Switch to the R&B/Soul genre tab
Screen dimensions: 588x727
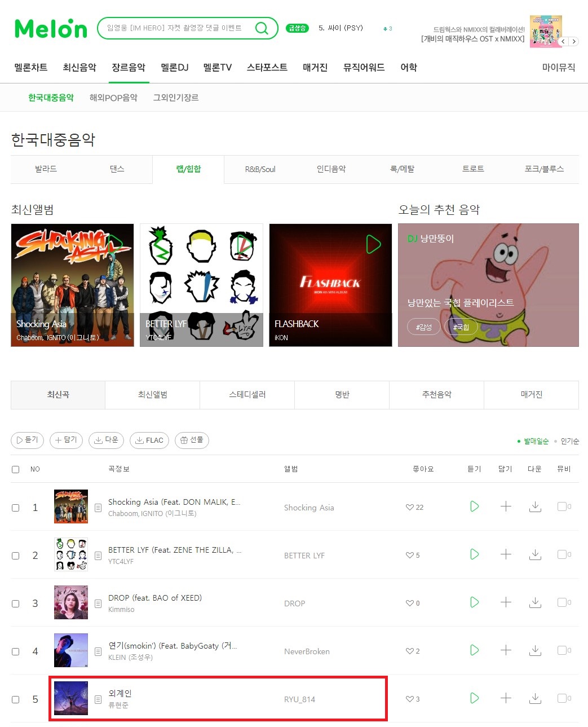click(260, 169)
